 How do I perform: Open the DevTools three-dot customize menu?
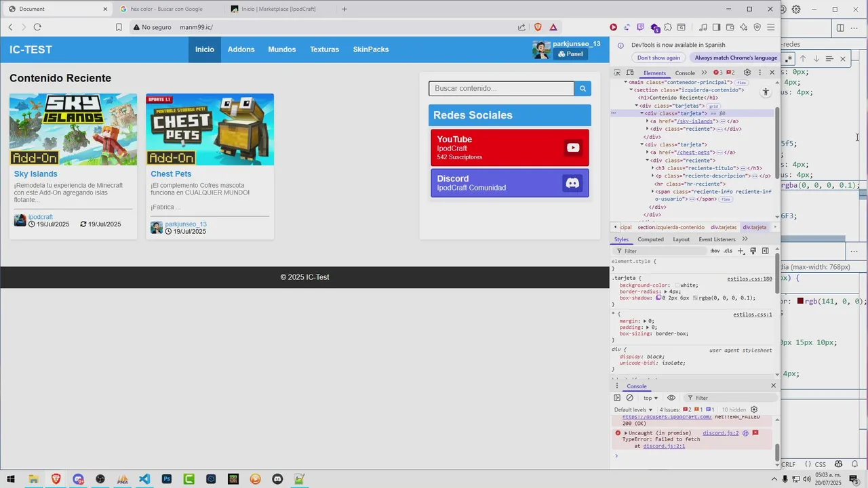[x=759, y=73]
